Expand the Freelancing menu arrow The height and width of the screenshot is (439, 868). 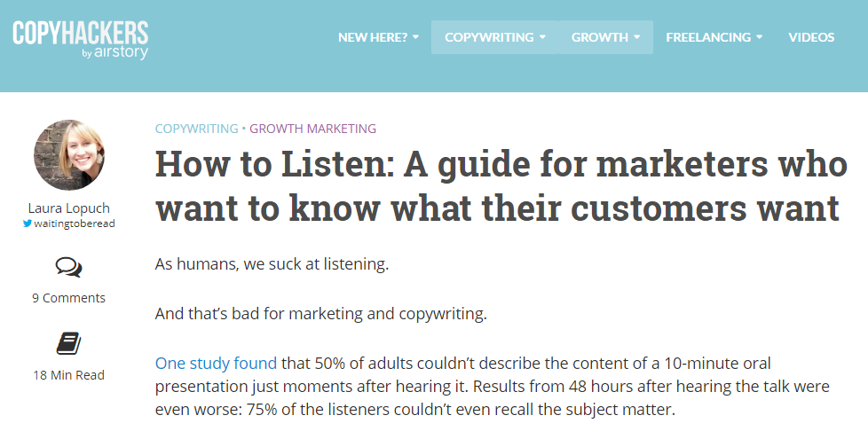(759, 37)
